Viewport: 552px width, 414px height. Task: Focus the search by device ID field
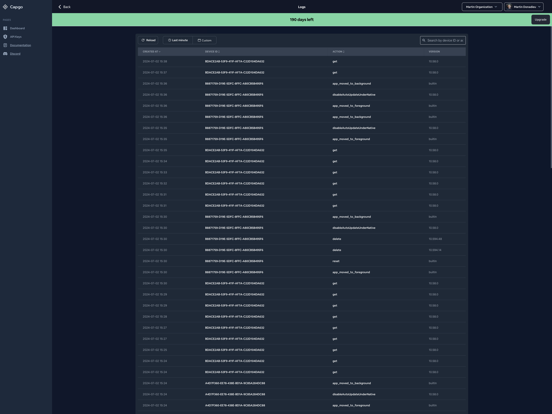443,40
